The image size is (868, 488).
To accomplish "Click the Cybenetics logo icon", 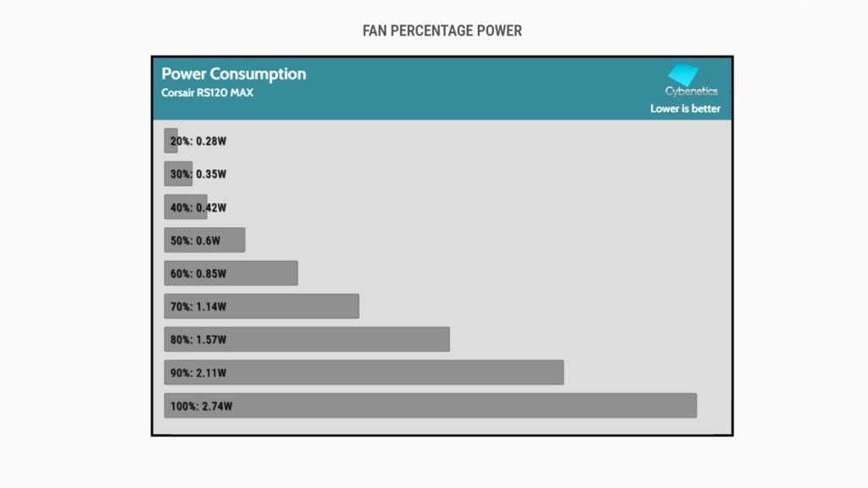I will pyautogui.click(x=683, y=75).
